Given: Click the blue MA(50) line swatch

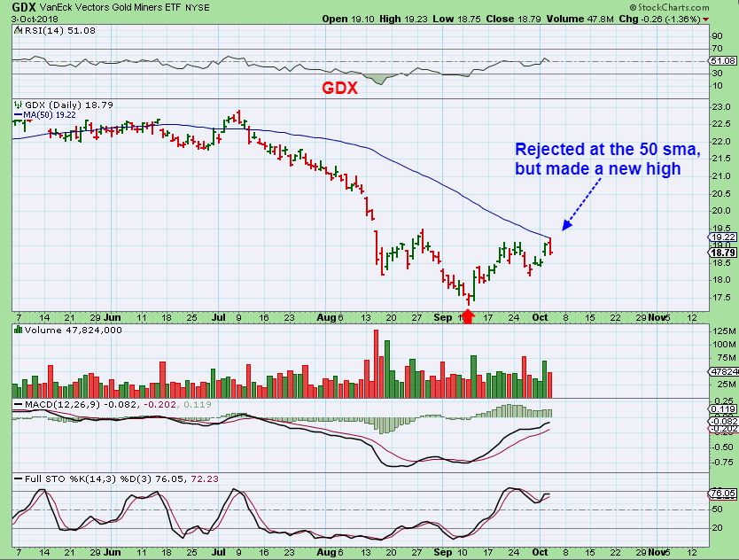Looking at the screenshot, I should (19, 115).
